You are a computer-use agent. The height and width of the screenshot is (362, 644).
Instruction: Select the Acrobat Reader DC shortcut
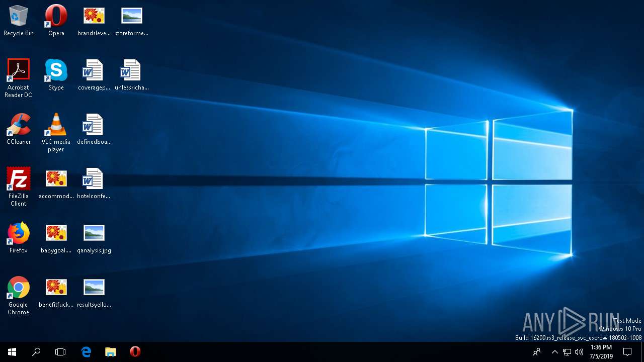click(19, 78)
